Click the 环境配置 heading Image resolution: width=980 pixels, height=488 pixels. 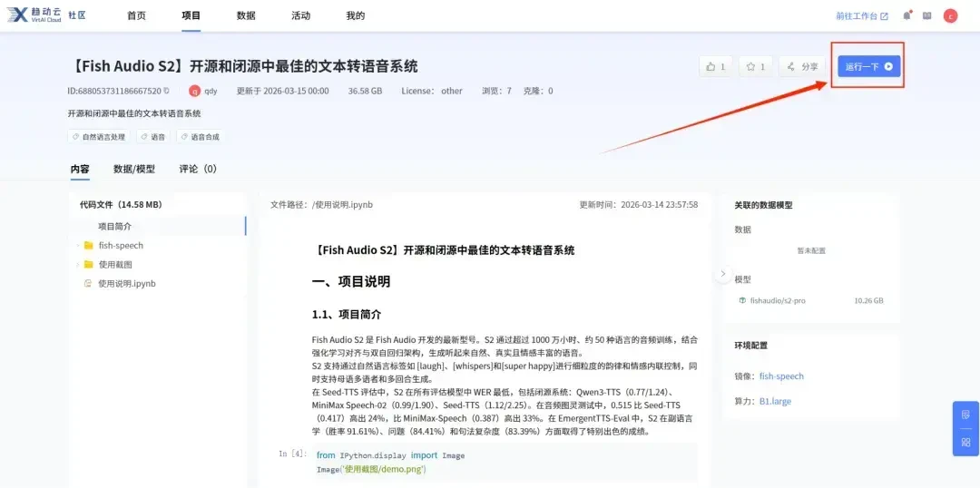pyautogui.click(x=750, y=345)
